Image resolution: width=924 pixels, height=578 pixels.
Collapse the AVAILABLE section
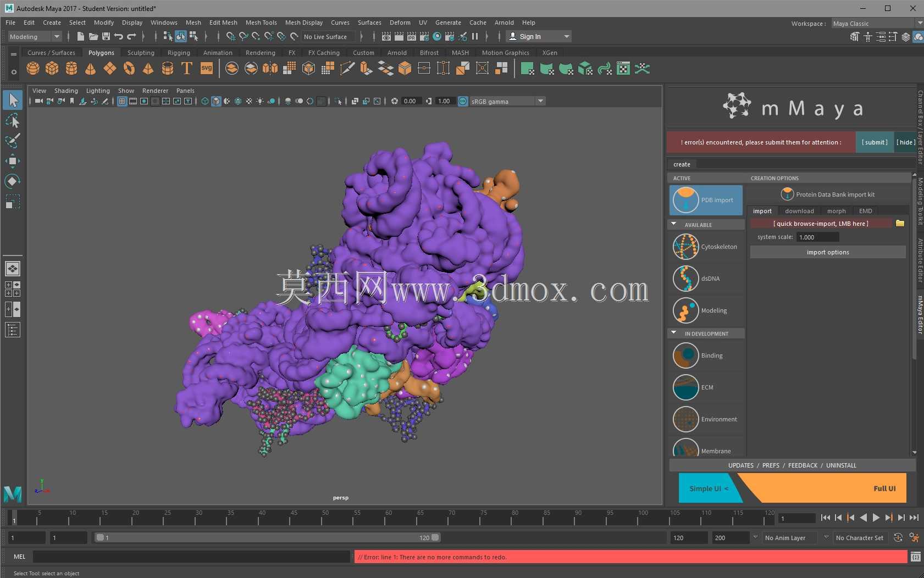674,224
